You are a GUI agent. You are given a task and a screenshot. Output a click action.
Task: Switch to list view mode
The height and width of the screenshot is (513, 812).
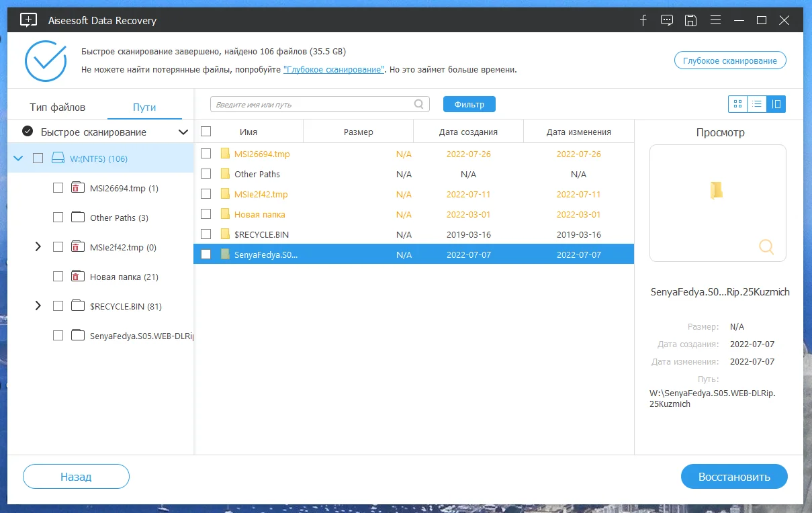757,104
